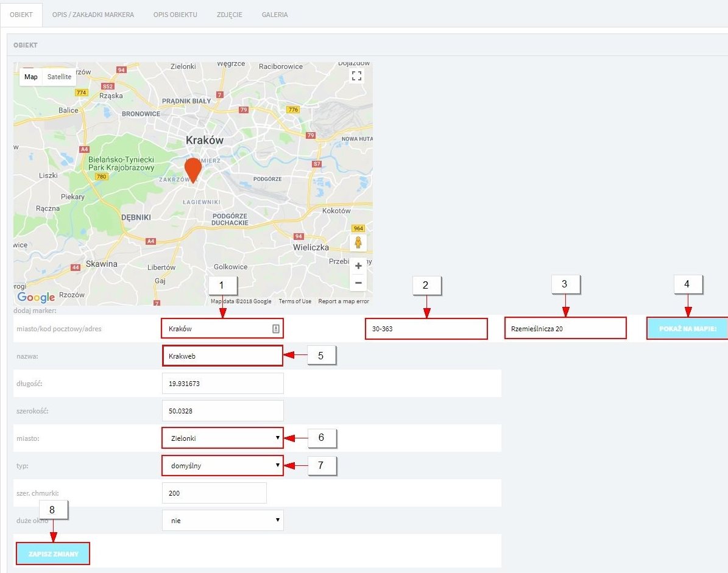Click the city field containing Kraków
728x573 pixels.
click(x=222, y=328)
